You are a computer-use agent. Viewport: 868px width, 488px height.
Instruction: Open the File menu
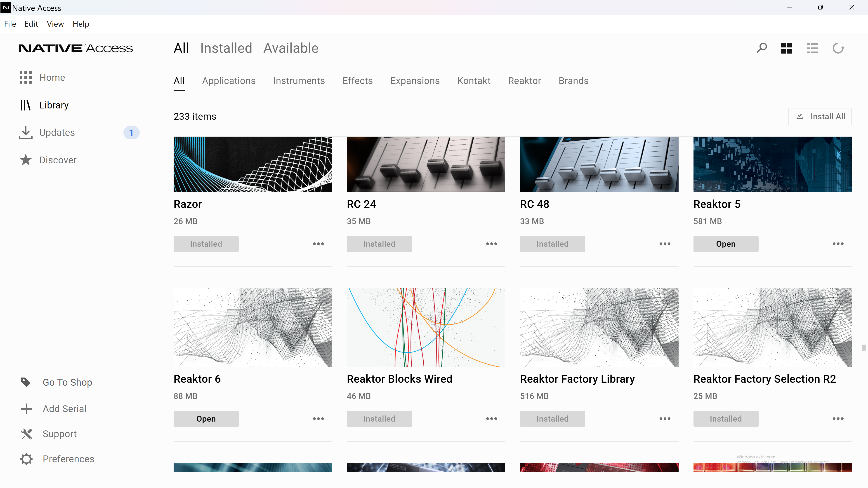10,24
